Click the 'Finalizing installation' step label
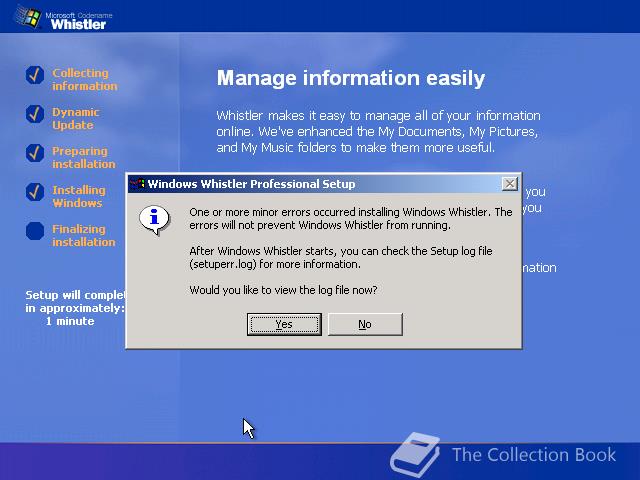The image size is (640, 480). coord(84,236)
